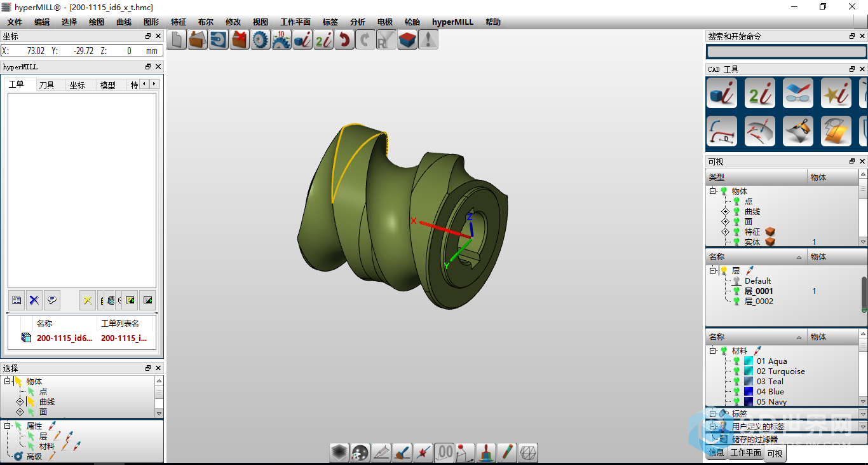Click the funnel R filter toolbar icon
868x465 pixels.
(386, 39)
